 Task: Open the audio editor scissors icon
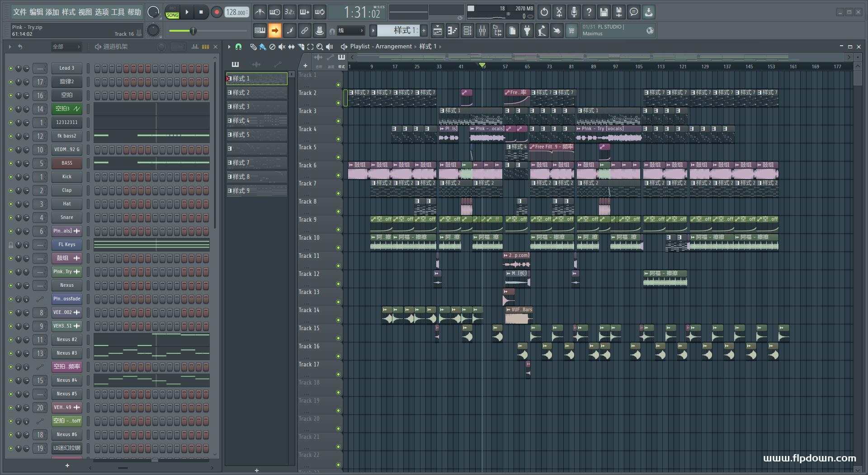(559, 12)
